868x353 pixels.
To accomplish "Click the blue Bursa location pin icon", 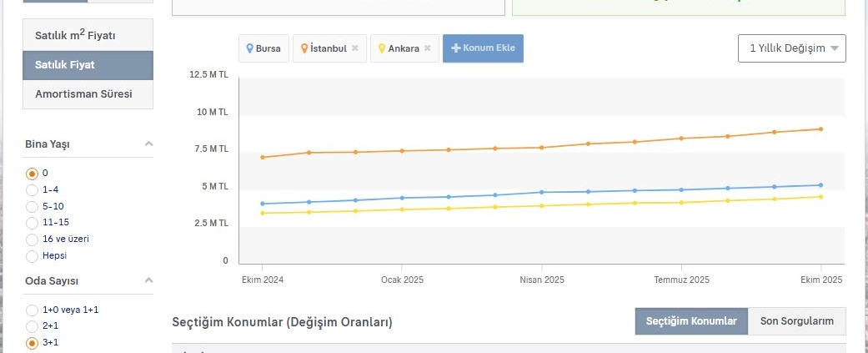I will (x=249, y=48).
